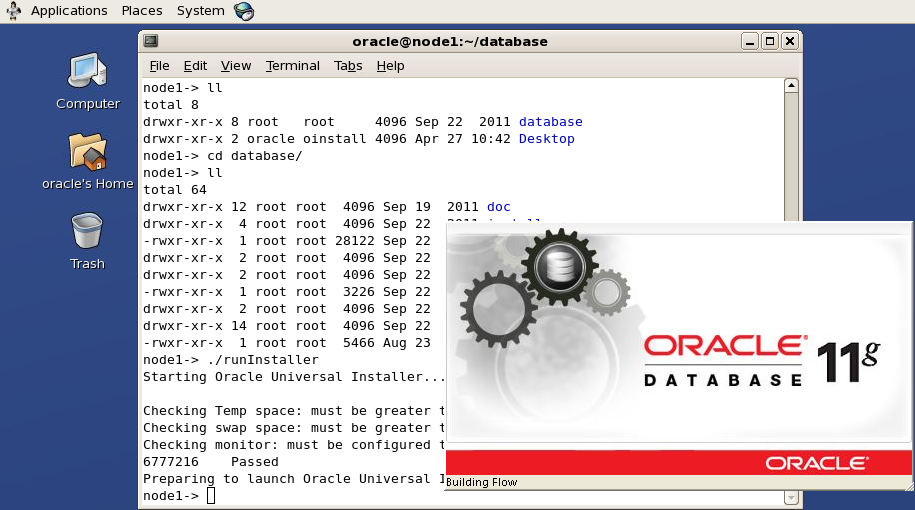This screenshot has height=510, width=915.
Task: Click 'Building Flow' status text on splash
Action: coord(481,482)
